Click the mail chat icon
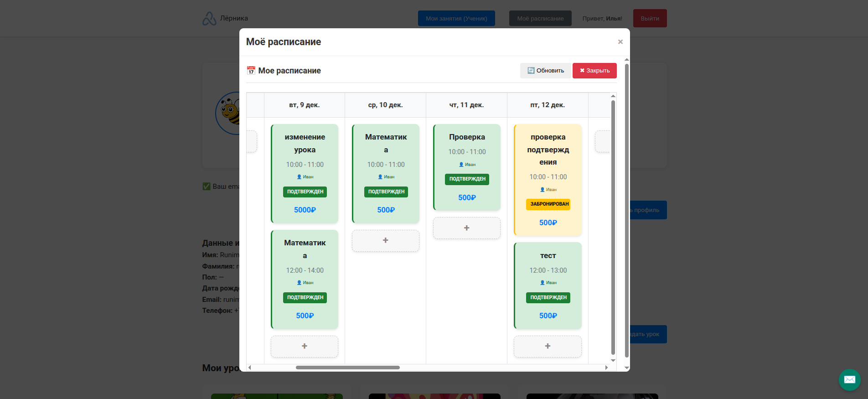 (849, 379)
